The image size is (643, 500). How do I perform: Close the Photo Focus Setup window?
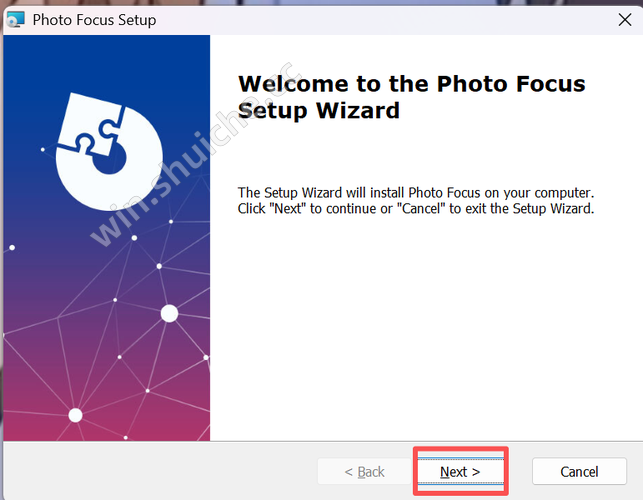(623, 19)
